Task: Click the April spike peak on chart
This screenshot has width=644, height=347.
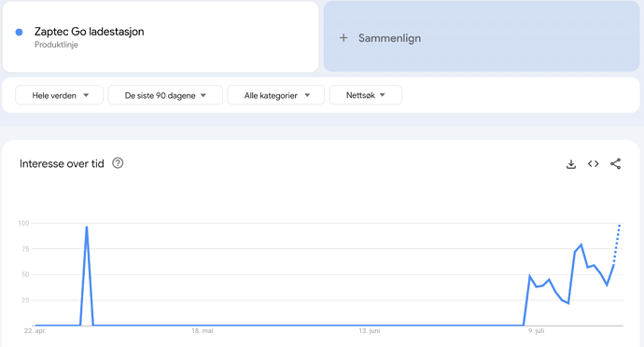Action: click(x=87, y=227)
